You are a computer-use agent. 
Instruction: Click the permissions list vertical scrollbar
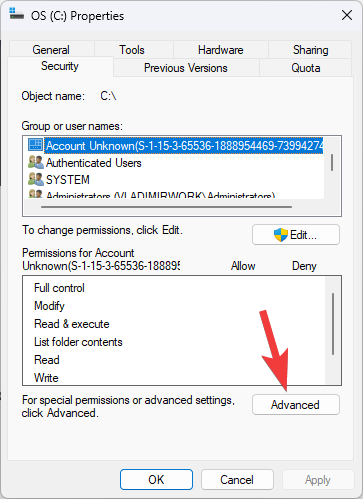(x=333, y=324)
